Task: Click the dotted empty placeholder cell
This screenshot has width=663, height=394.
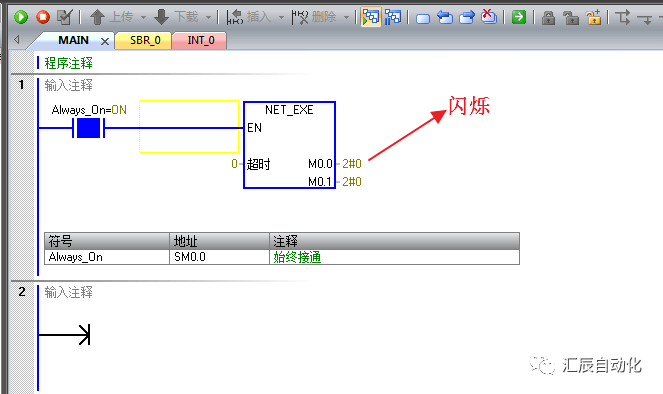Action: (x=189, y=126)
